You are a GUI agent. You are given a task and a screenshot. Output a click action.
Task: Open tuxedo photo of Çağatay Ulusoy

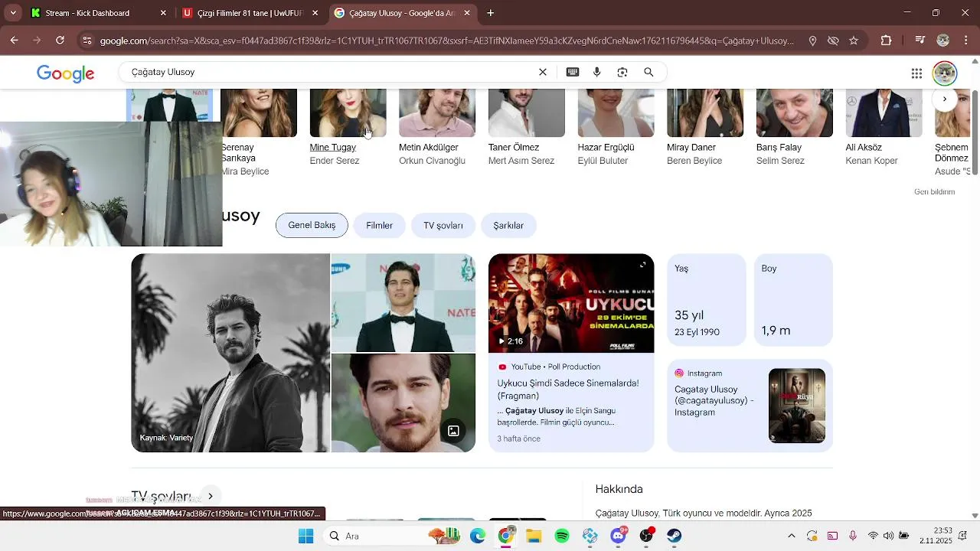click(403, 302)
